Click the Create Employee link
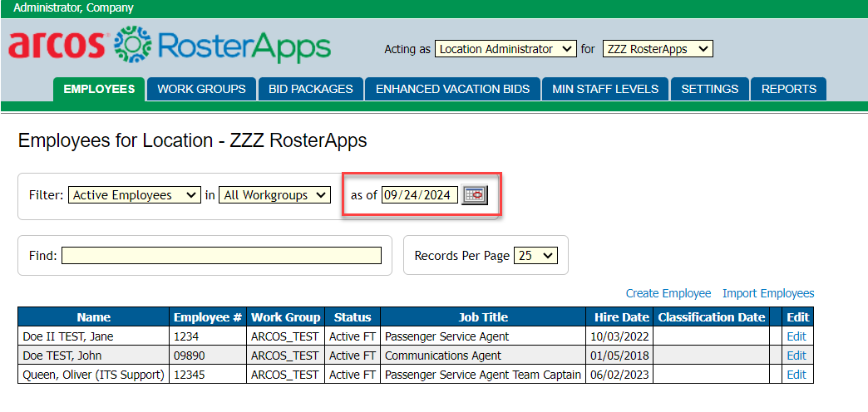This screenshot has width=868, height=412. (x=668, y=293)
